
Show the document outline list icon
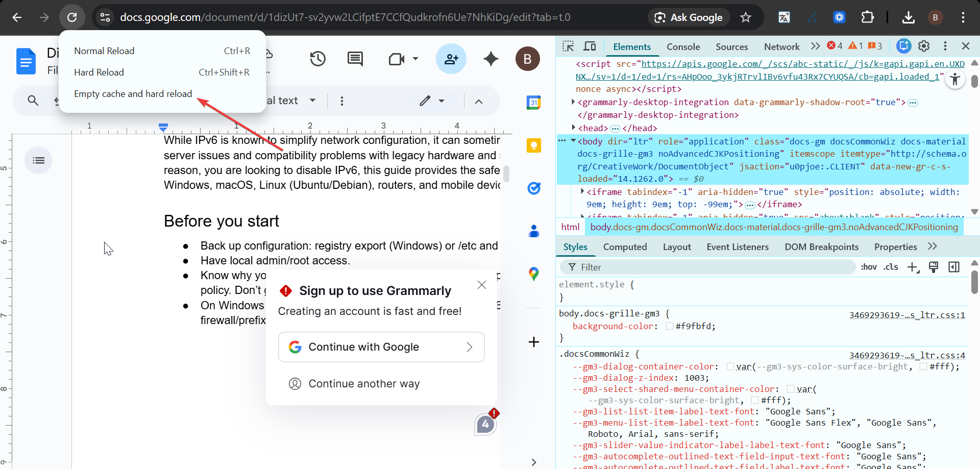coord(38,160)
